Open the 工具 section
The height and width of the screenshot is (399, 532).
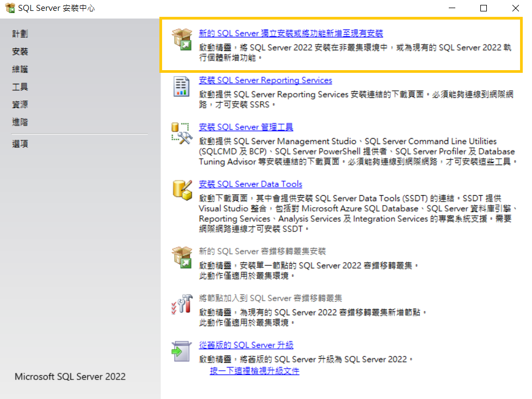(20, 87)
